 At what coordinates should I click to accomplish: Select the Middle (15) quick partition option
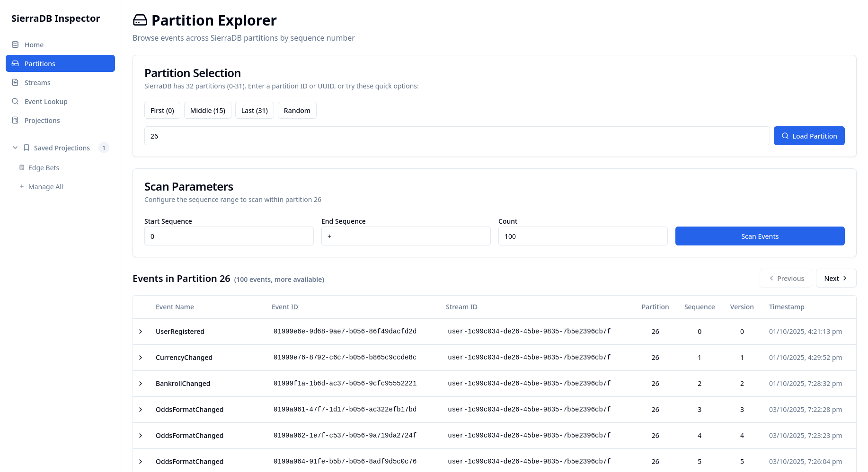pos(207,110)
